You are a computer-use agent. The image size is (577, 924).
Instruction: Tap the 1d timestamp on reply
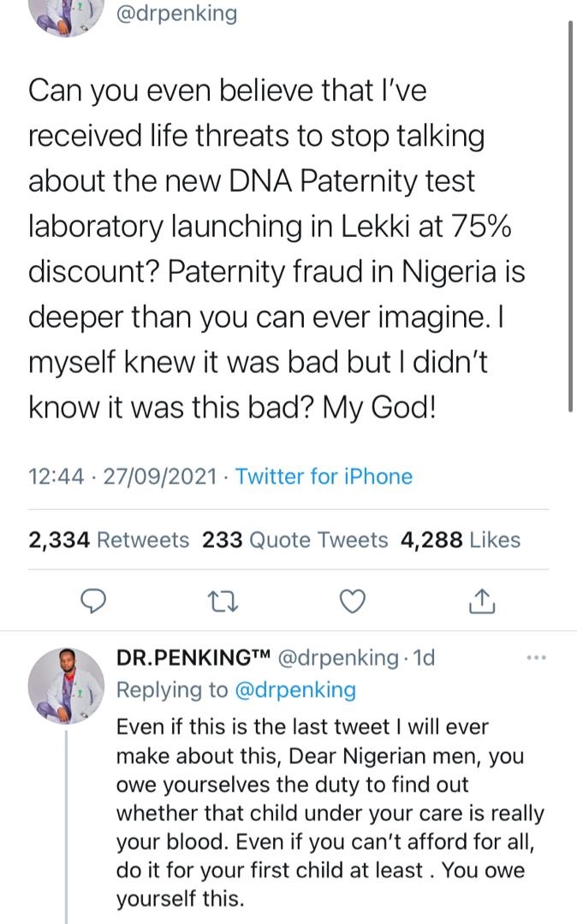click(425, 658)
